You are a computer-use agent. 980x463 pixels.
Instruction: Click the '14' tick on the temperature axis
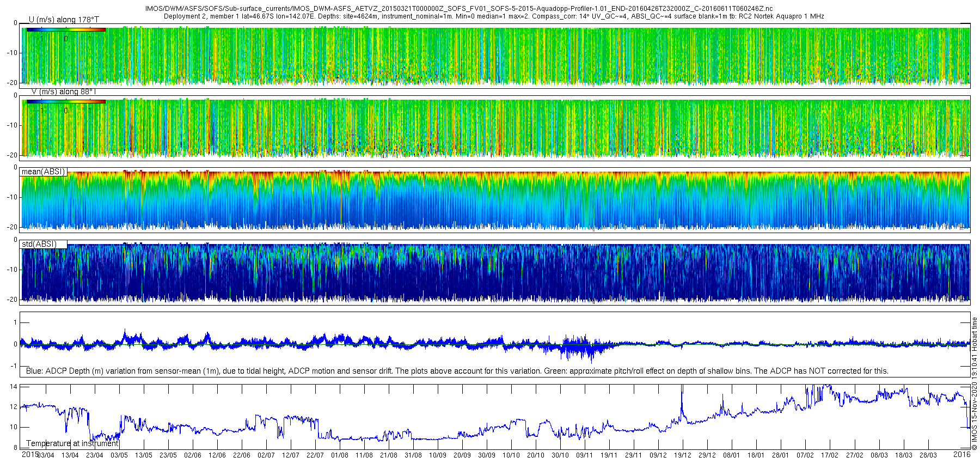coord(14,387)
